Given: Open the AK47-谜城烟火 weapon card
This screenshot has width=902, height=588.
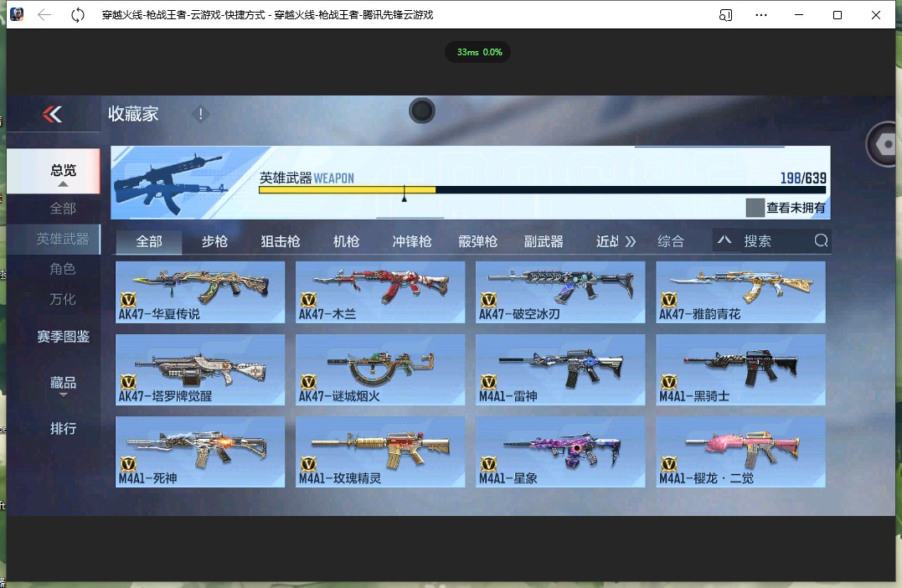Looking at the screenshot, I should tap(380, 370).
